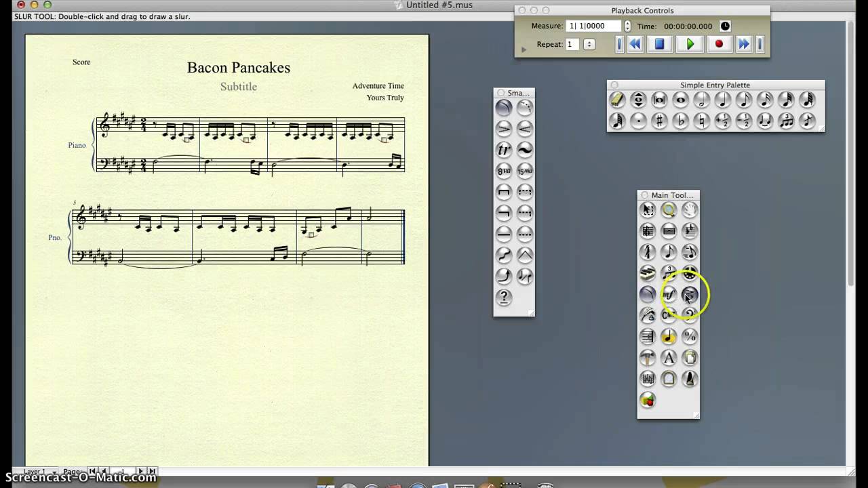Select the Half Step Up tool
This screenshot has height=488, width=868.
click(723, 121)
